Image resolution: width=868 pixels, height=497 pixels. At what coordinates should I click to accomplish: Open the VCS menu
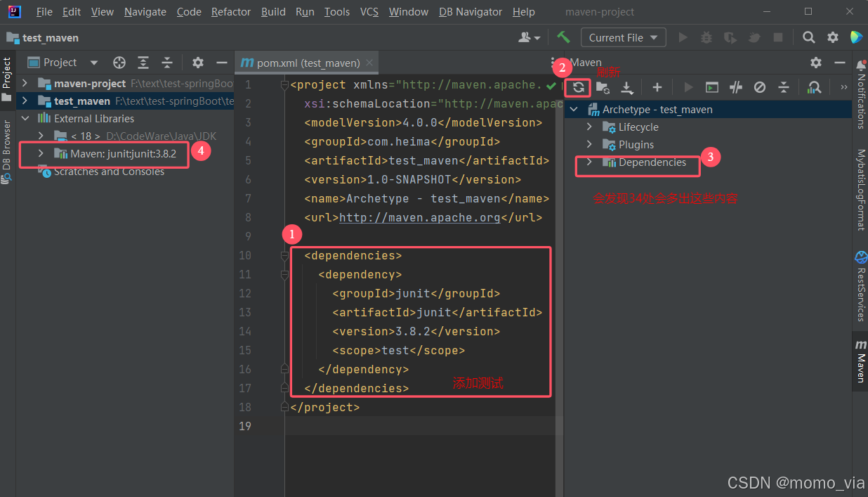point(369,12)
